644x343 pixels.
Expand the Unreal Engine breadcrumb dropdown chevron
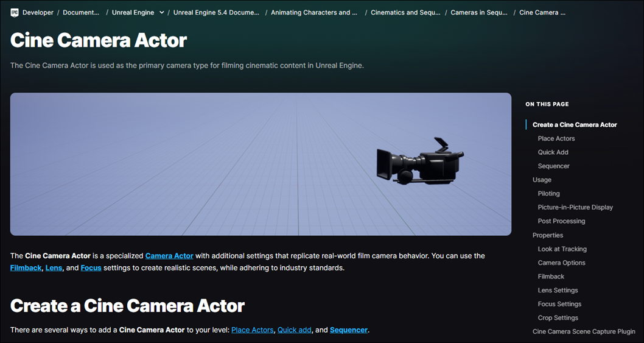(162, 12)
